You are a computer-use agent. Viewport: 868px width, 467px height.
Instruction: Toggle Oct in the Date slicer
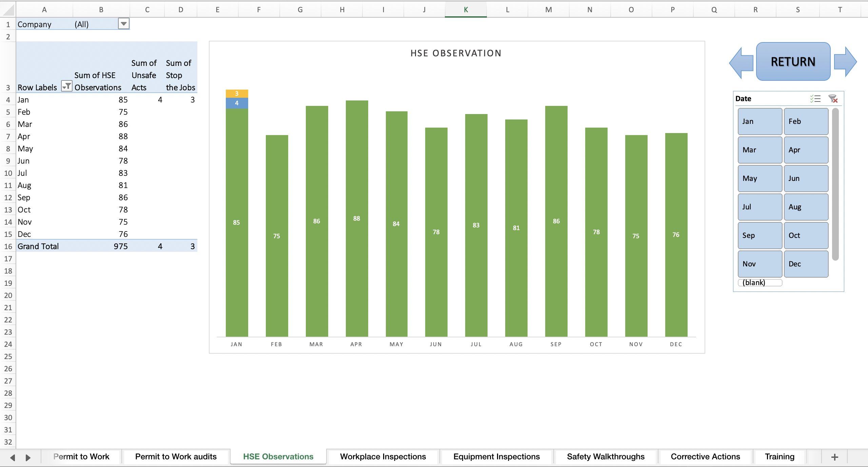[x=806, y=235]
